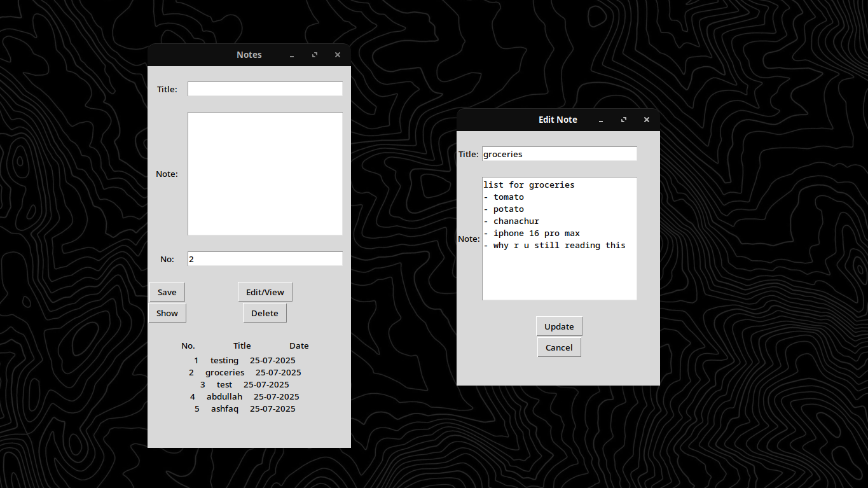
Task: Click the 'No.' column header text
Action: coord(188,346)
